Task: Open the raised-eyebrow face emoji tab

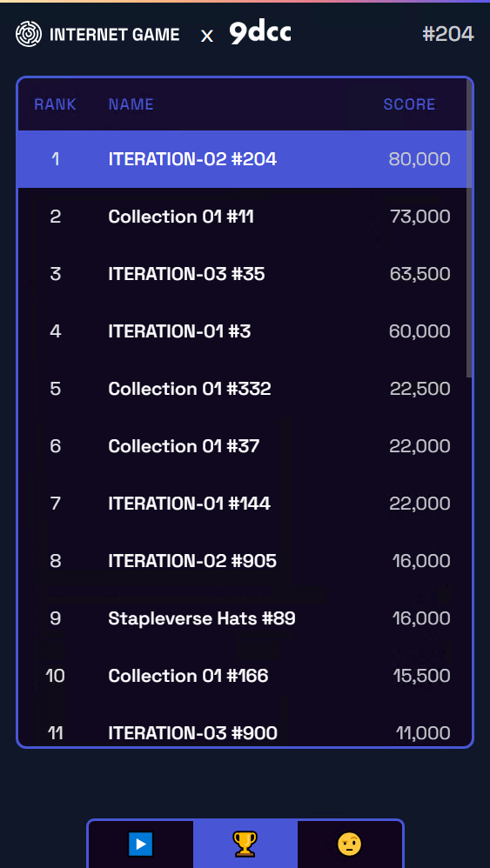Action: click(x=349, y=845)
